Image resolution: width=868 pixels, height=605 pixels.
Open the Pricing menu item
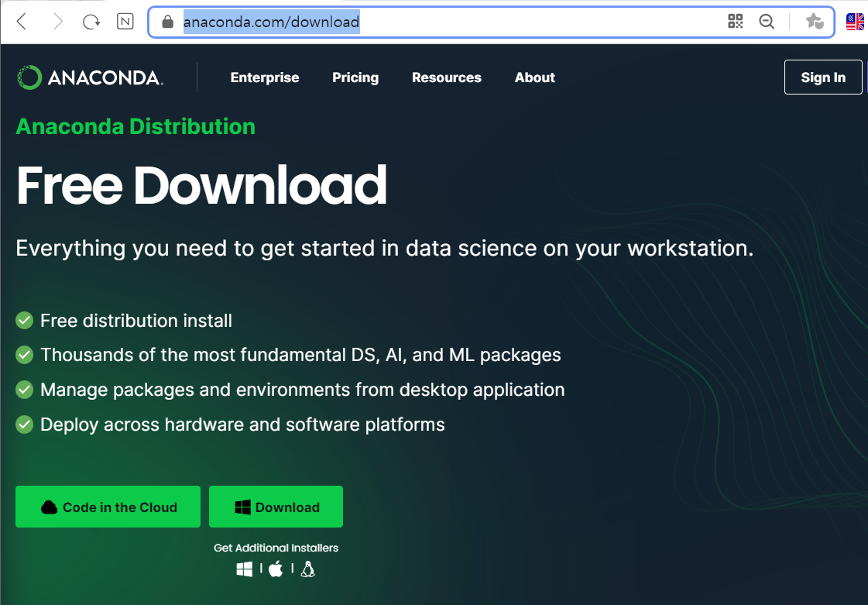(355, 77)
